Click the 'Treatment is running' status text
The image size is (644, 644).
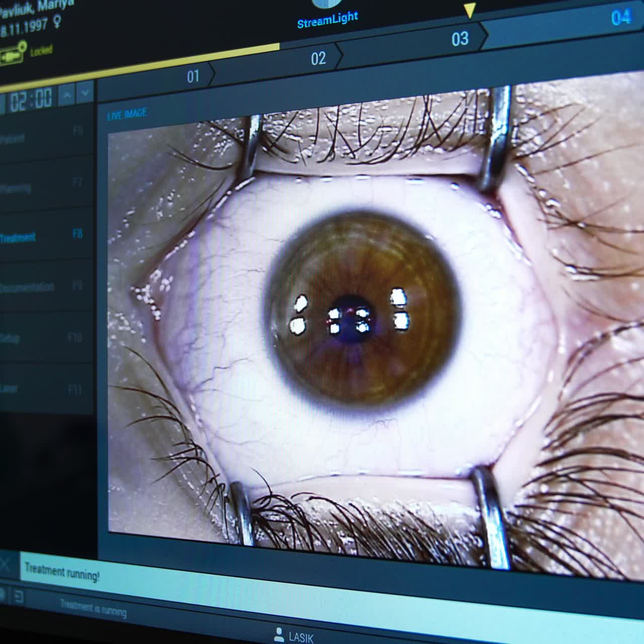click(94, 608)
